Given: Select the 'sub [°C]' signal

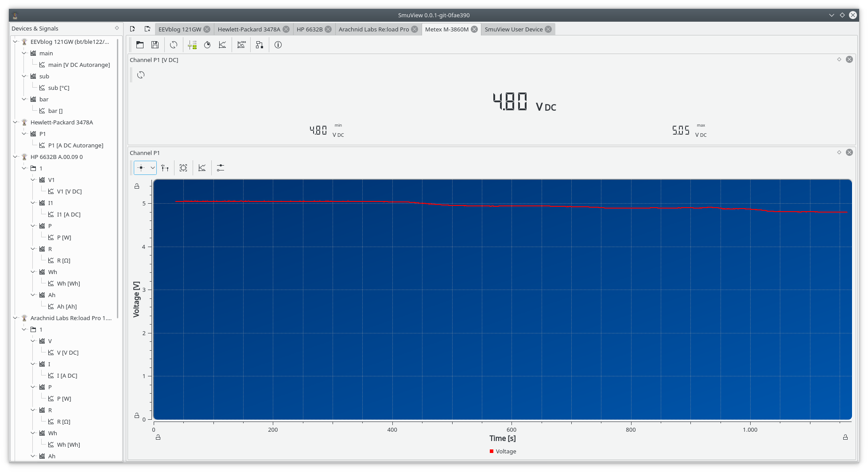Looking at the screenshot, I should pyautogui.click(x=58, y=88).
